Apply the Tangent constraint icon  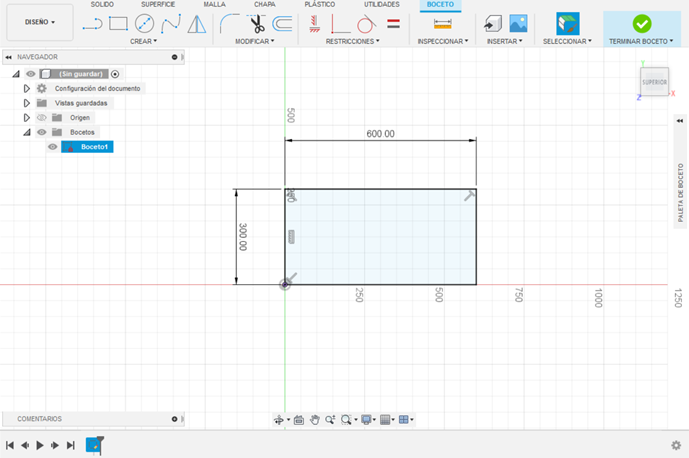pyautogui.click(x=366, y=24)
